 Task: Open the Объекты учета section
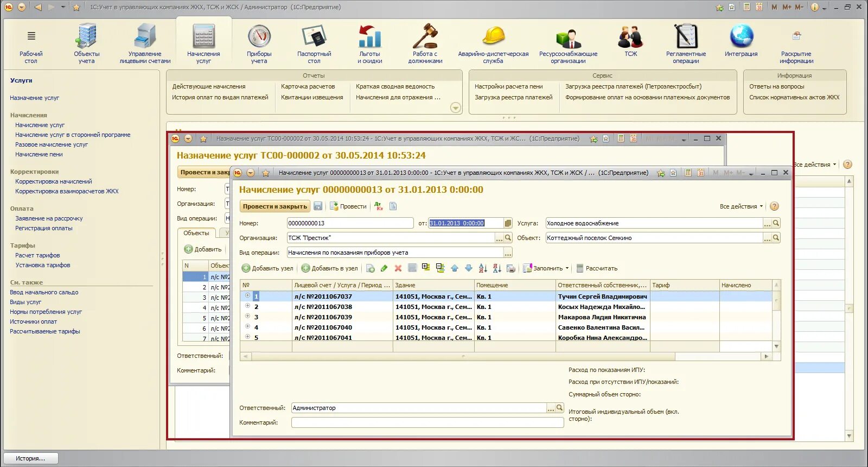click(x=87, y=43)
